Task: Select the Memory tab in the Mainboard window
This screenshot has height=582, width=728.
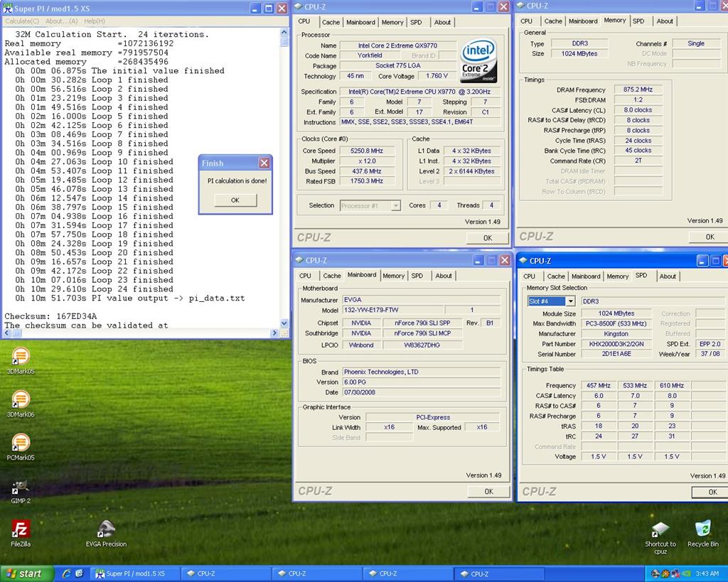Action: [394, 276]
